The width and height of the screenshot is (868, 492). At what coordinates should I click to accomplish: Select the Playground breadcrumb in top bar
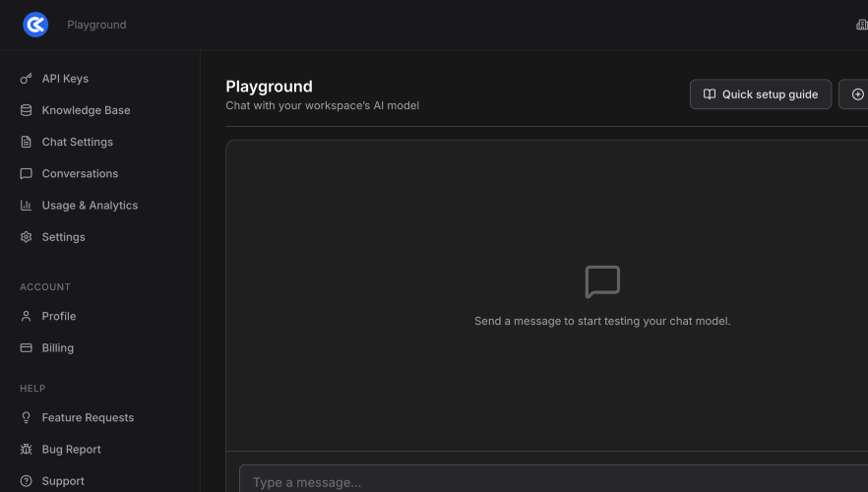point(96,25)
